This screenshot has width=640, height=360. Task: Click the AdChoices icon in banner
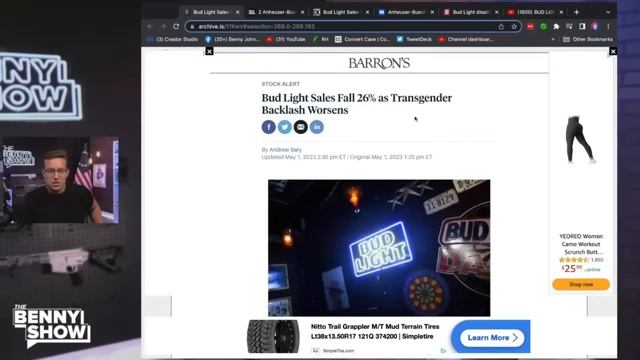444,351
